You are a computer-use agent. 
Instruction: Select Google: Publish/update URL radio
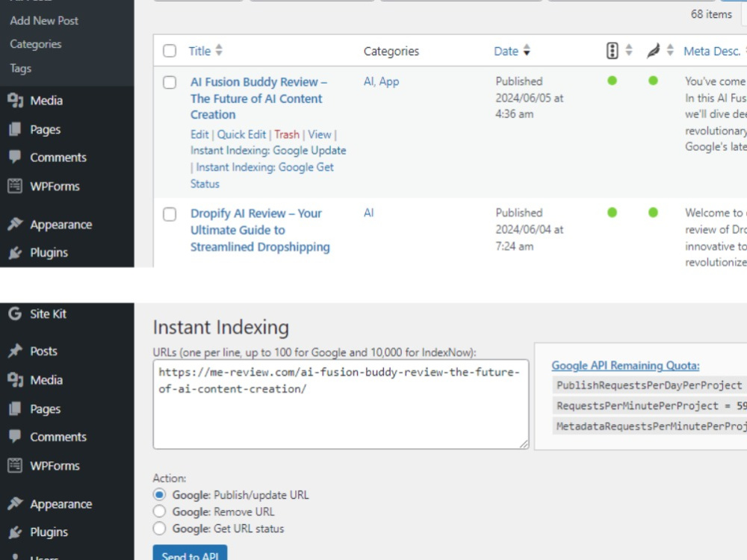(x=160, y=495)
